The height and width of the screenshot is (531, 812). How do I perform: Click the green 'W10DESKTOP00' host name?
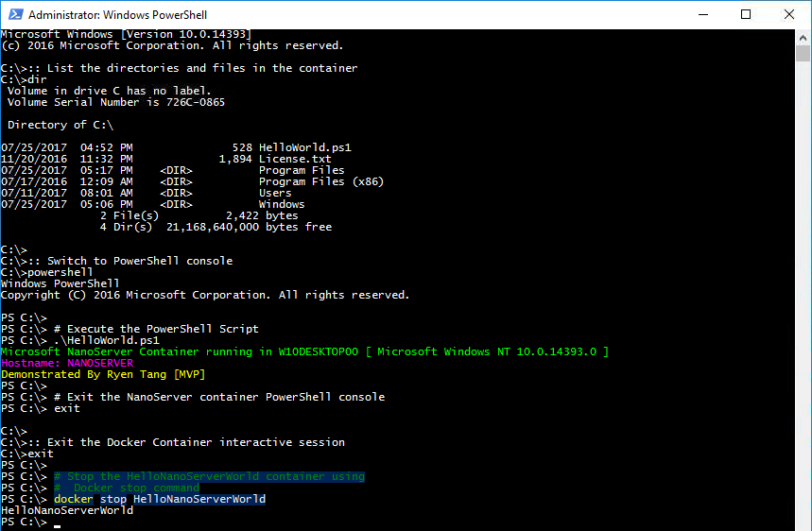click(318, 351)
